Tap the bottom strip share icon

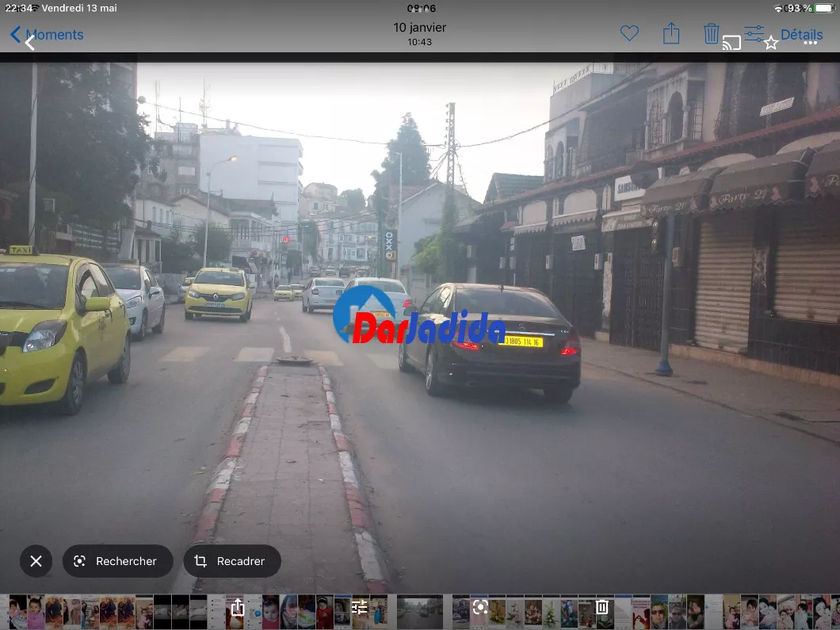237,608
